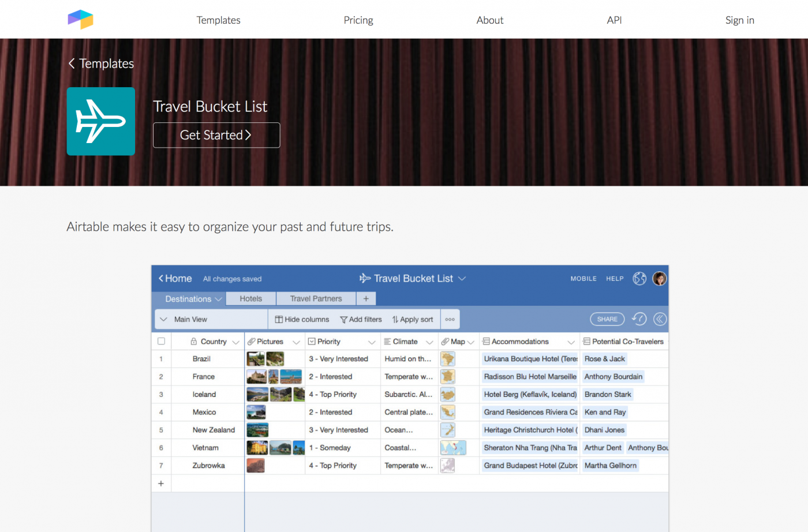The width and height of the screenshot is (808, 532).
Task: Open the Vietnam map thumbnail
Action: [452, 448]
